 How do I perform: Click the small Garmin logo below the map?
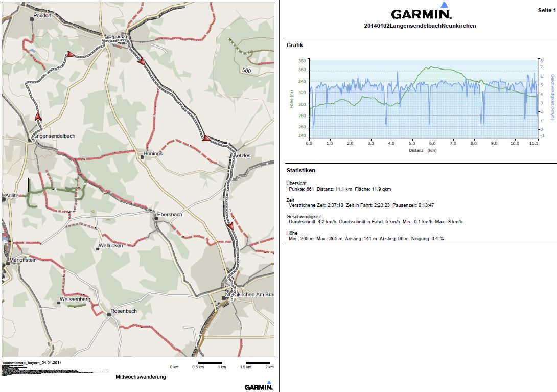pyautogui.click(x=259, y=386)
